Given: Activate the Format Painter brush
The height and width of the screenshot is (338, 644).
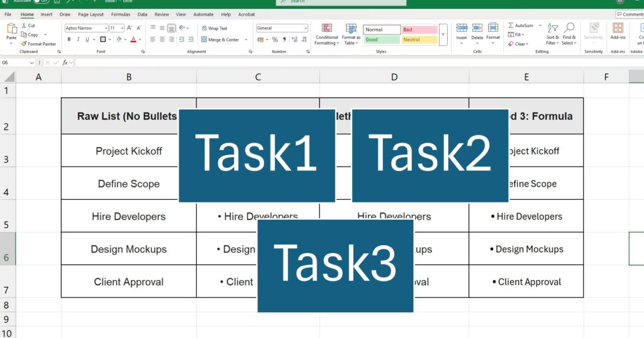Looking at the screenshot, I should coord(24,44).
